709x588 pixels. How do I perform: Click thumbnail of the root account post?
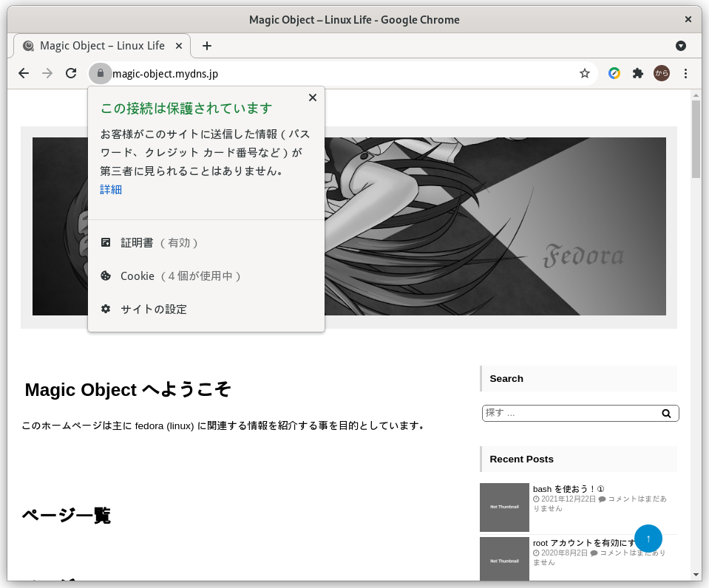coord(504,558)
